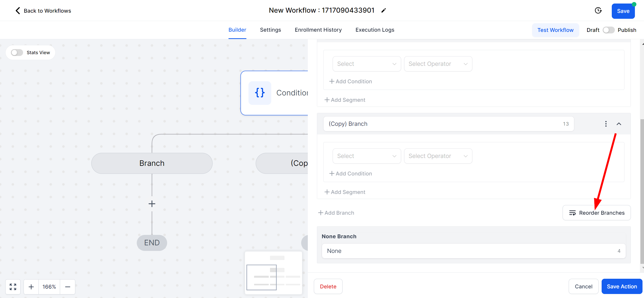
Task: Enable the Stats View toggle
Action: click(x=17, y=52)
